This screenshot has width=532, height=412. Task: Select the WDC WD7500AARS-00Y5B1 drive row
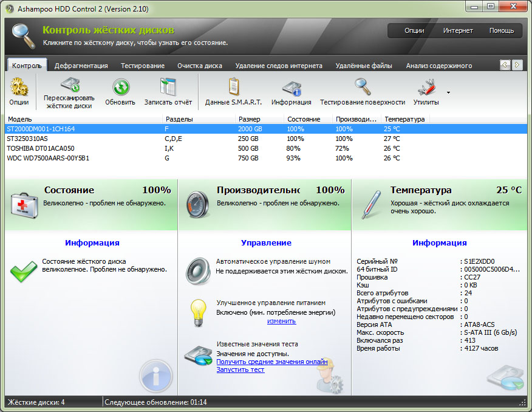266,158
